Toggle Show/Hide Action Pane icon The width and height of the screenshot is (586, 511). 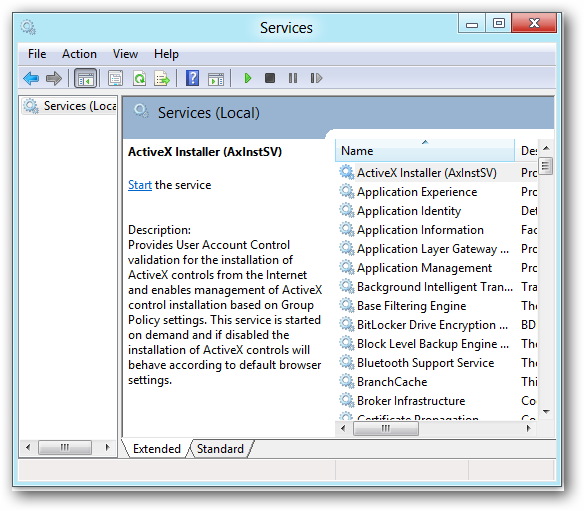pos(216,79)
